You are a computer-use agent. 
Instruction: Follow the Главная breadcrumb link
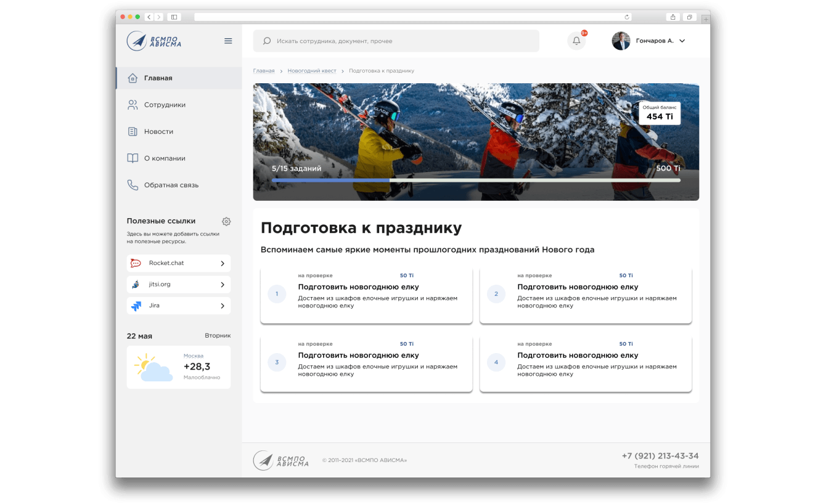(264, 71)
